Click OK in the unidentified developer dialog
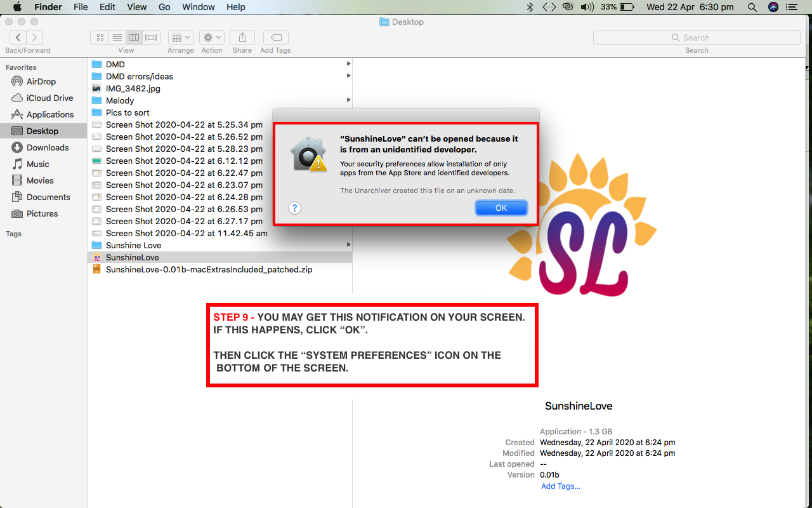Screen dimensions: 812x508 tap(501, 208)
